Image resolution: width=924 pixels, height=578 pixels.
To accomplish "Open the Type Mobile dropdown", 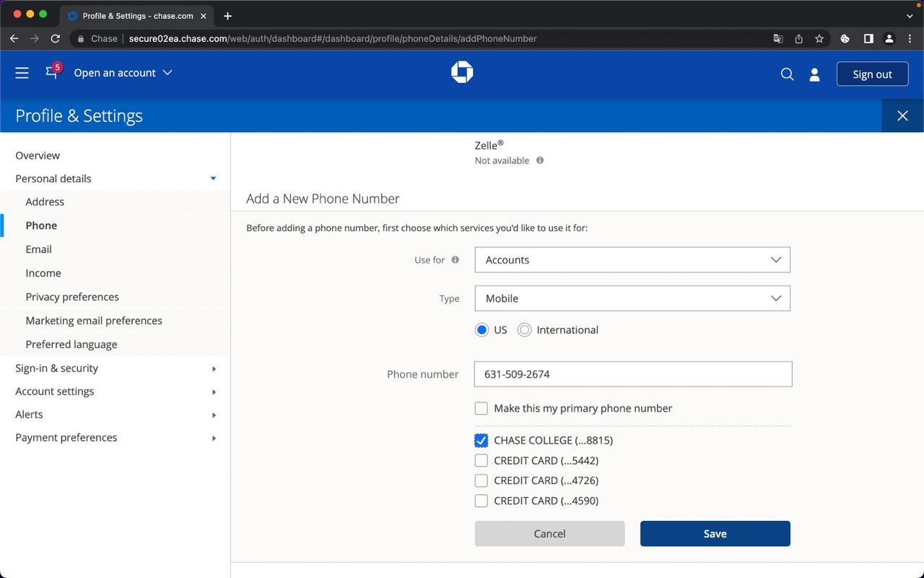I will [632, 298].
